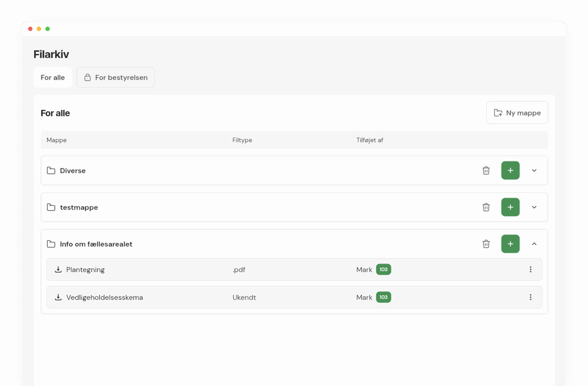Collapse the Info om fællesarealet folder
The height and width of the screenshot is (386, 588).
(534, 244)
